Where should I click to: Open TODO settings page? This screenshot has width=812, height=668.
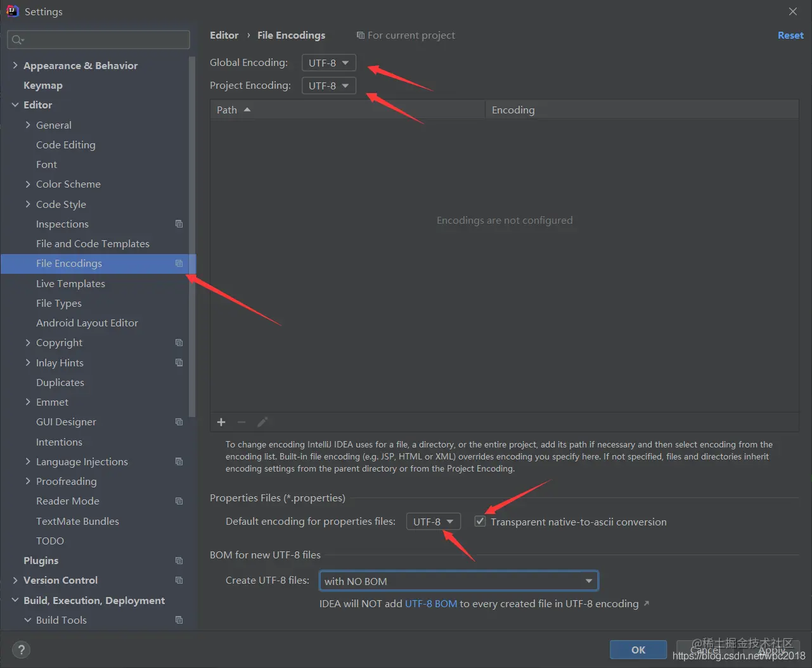click(50, 541)
